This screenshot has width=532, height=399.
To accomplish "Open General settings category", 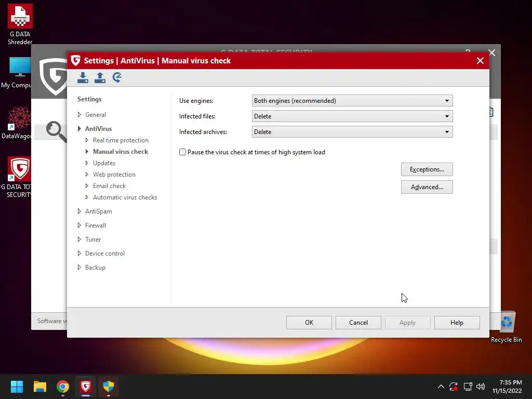I will pyautogui.click(x=96, y=115).
